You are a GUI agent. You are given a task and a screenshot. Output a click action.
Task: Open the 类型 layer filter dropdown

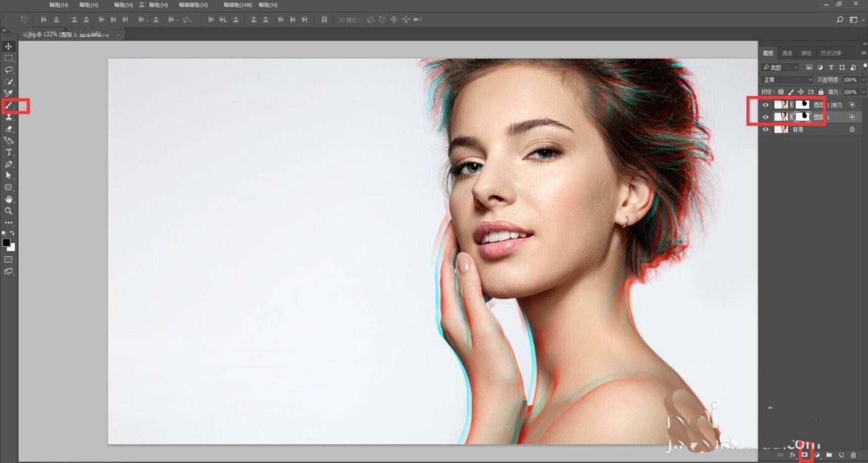[781, 67]
